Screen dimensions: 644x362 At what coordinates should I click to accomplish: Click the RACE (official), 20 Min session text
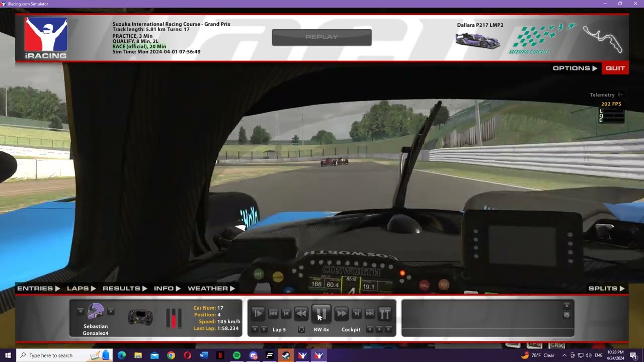tap(139, 47)
